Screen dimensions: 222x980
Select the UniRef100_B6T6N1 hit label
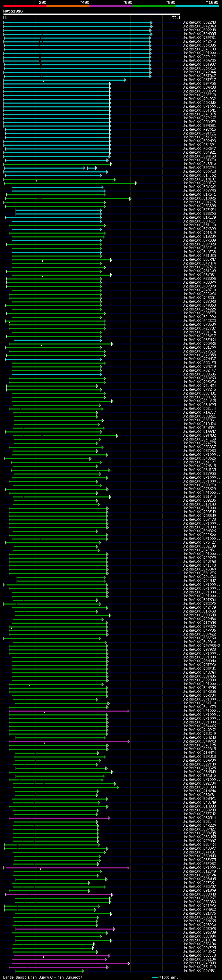point(199,110)
